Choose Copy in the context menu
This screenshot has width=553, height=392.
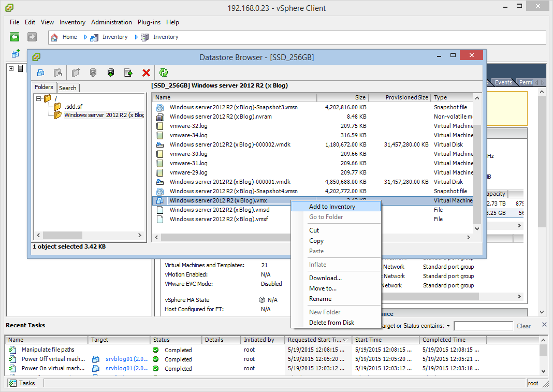(336, 241)
